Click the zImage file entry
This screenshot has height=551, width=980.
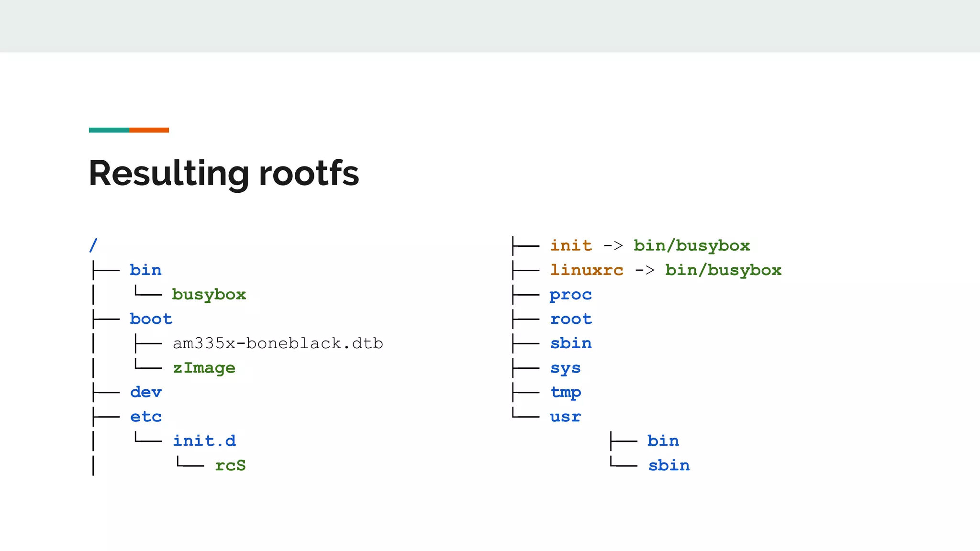(x=204, y=368)
